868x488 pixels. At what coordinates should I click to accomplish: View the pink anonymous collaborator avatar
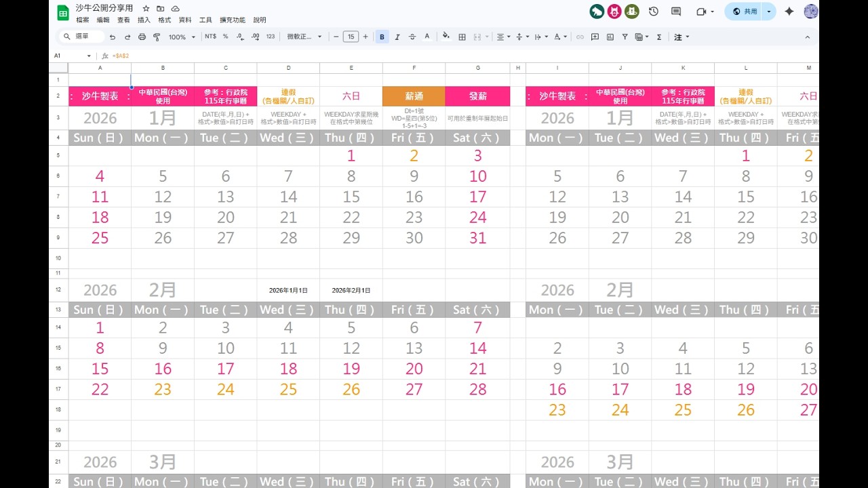pyautogui.click(x=614, y=12)
